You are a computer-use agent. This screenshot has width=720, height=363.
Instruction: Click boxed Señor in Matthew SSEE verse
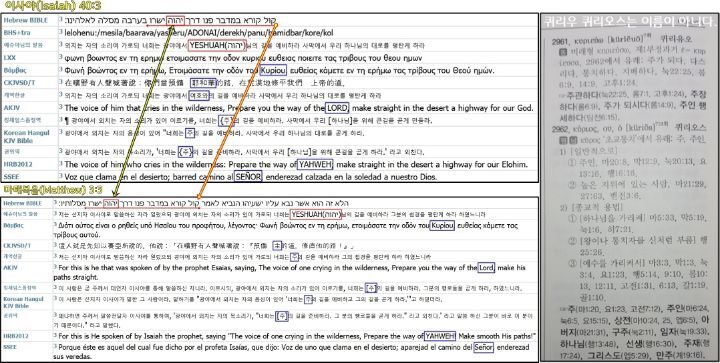pyautogui.click(x=484, y=347)
